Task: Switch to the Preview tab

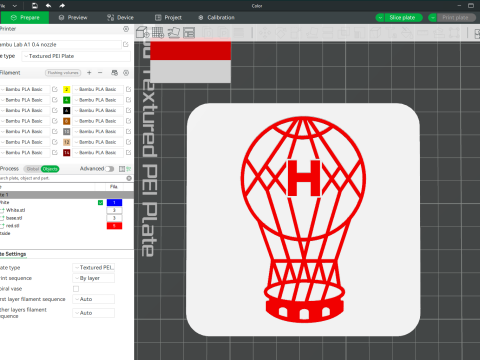Action: (73, 17)
